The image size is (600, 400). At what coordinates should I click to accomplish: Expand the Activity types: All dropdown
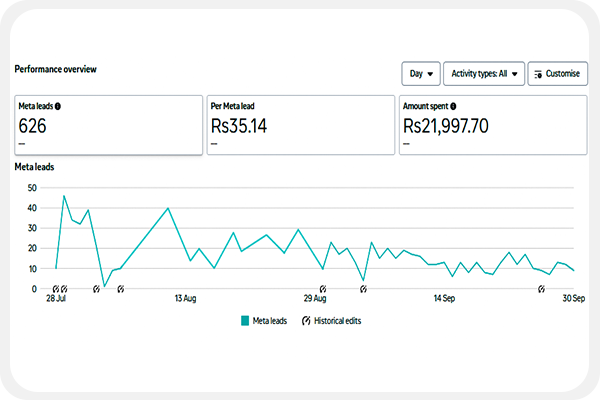point(483,73)
